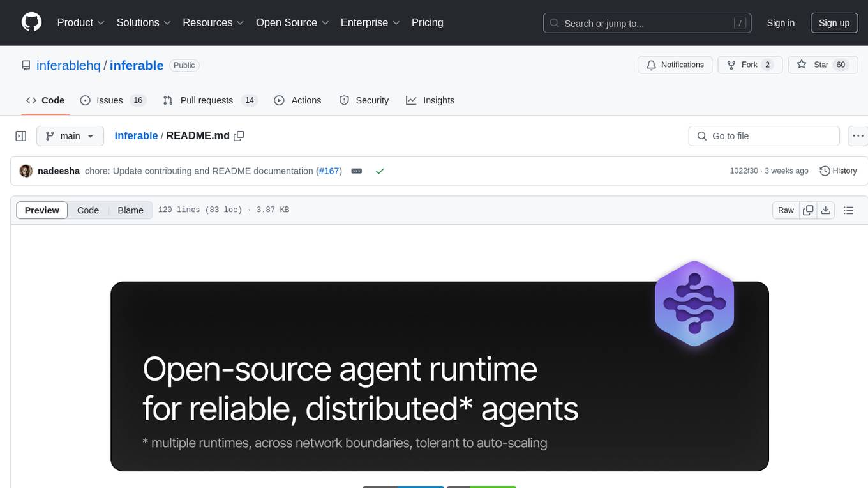Click the Notifications bell button

675,65
